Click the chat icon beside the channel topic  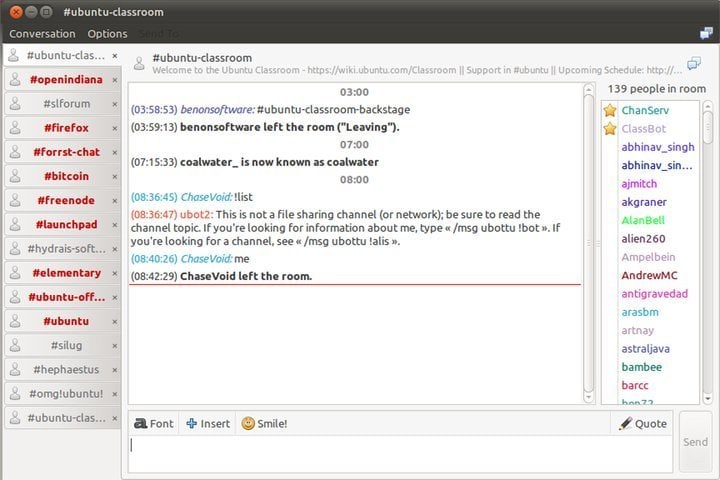694,63
